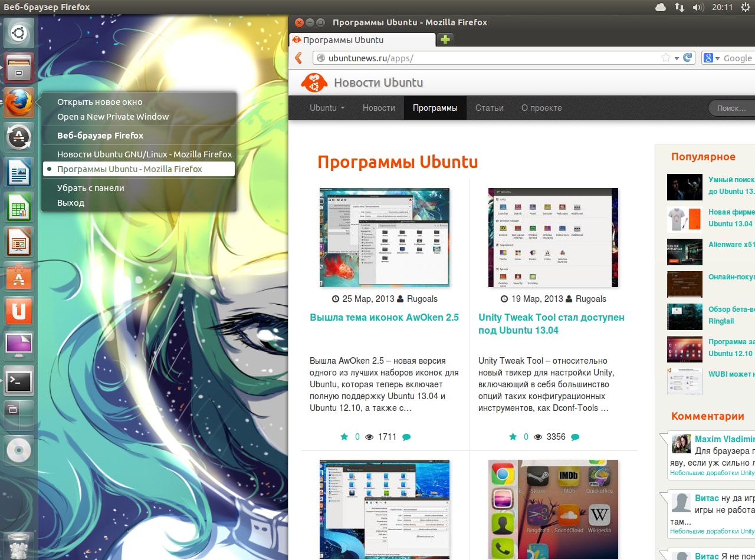
Task: Launch LibreOffice Calc from the launcher
Action: (19, 206)
